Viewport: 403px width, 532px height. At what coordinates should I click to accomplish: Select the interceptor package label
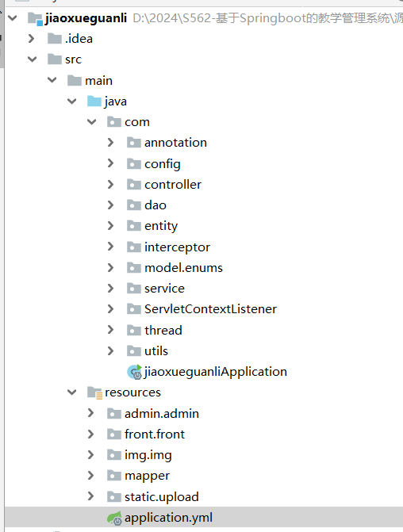click(177, 247)
